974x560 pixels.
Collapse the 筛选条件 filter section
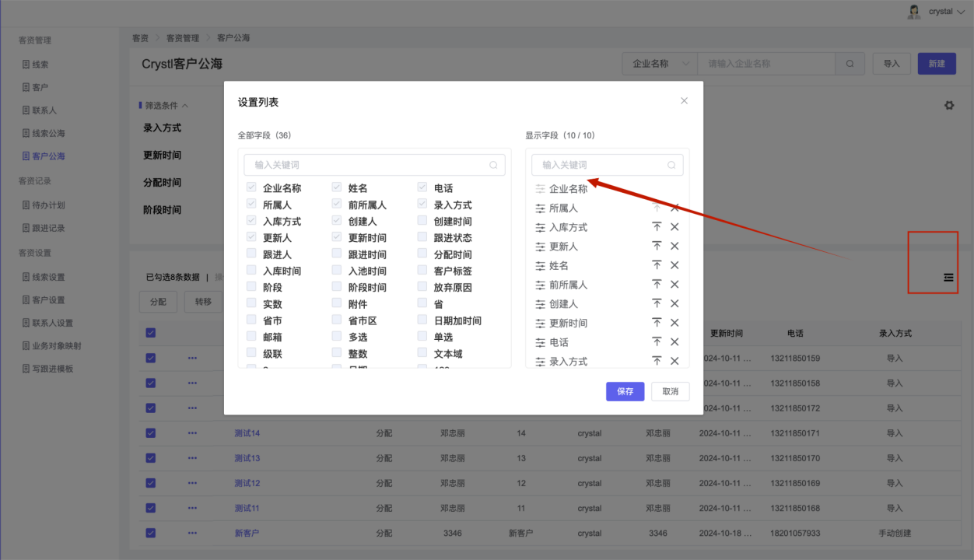(164, 106)
